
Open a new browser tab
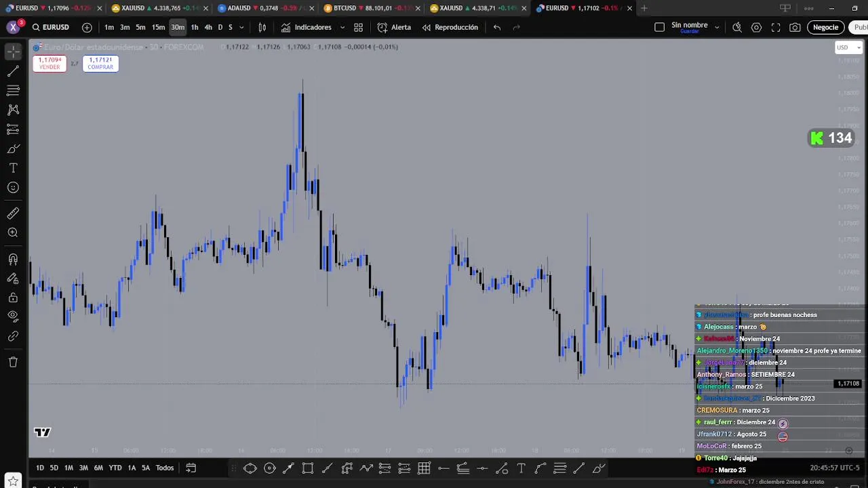[x=644, y=8]
